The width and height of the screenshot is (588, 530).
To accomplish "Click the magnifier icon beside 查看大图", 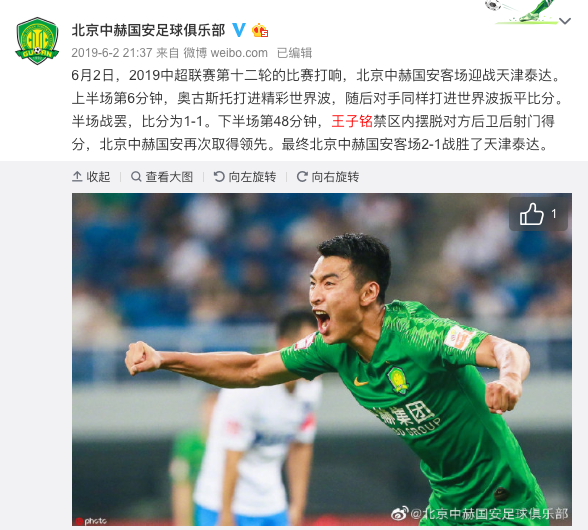I will point(136,176).
